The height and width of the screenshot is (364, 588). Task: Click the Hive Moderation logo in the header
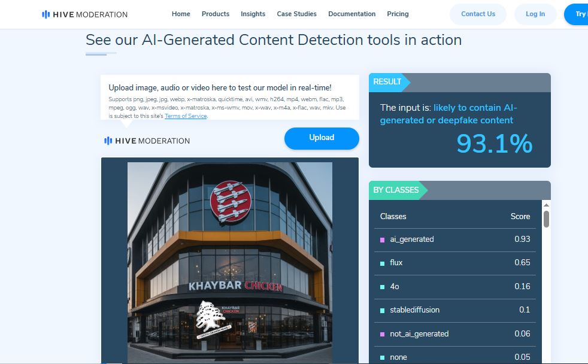tap(84, 14)
